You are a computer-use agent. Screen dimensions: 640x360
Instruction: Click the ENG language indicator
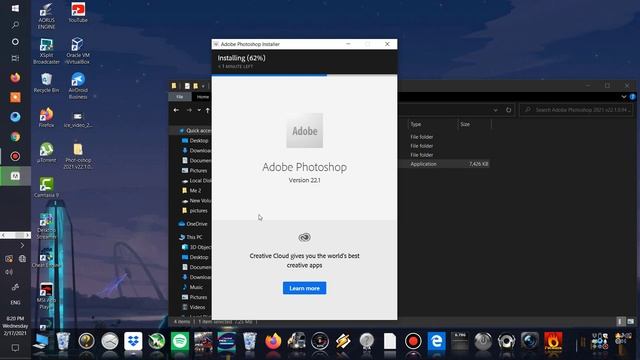pyautogui.click(x=15, y=302)
